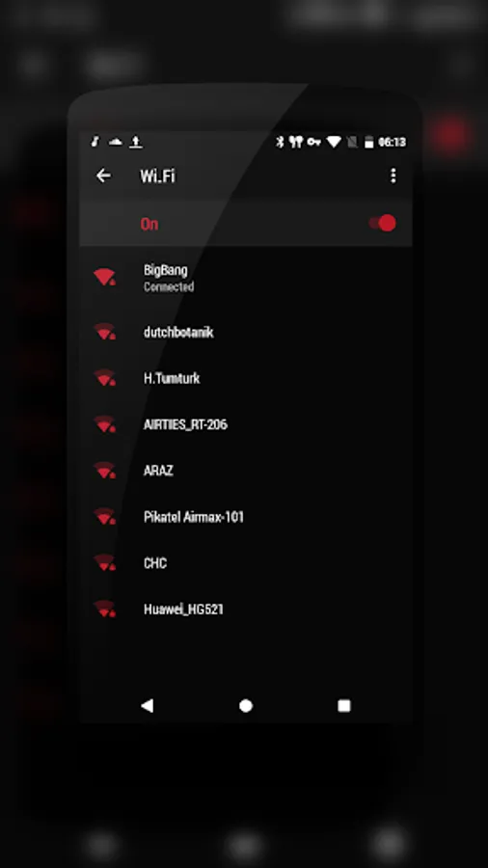Viewport: 488px width, 868px height.
Task: Tap the BigBang Wi-Fi signal icon
Action: coord(104,277)
